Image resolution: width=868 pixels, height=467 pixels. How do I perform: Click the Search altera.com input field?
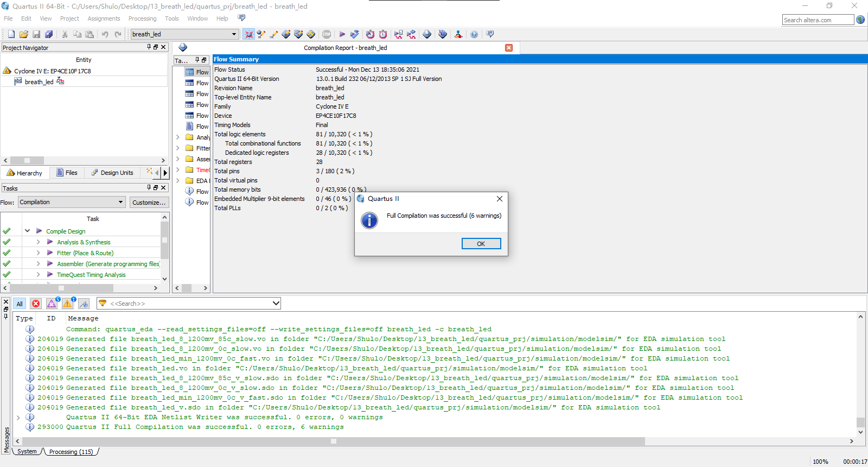[x=818, y=20]
